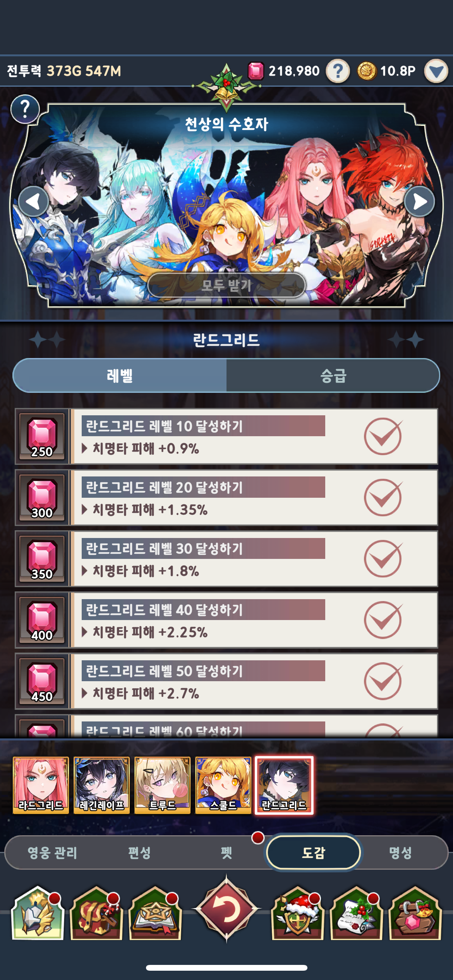Go to next collection with right arrow
Viewport: 453px width, 980px height.
419,202
